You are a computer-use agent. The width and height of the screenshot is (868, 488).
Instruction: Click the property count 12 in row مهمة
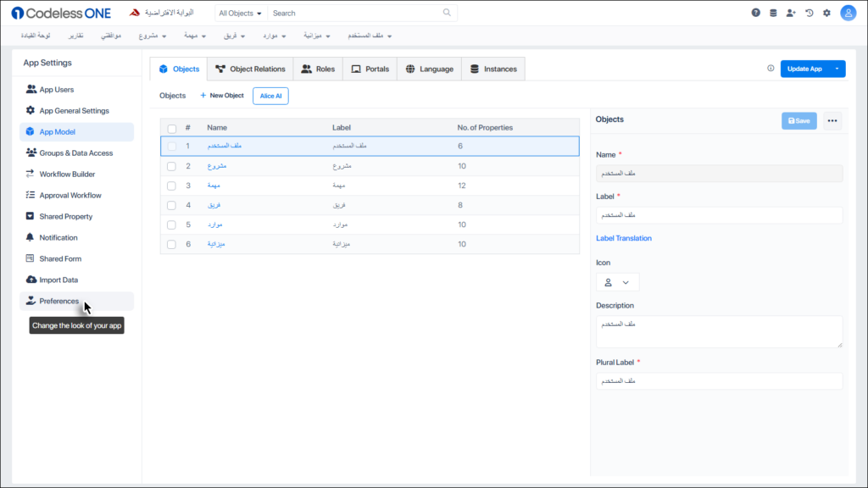(x=462, y=186)
